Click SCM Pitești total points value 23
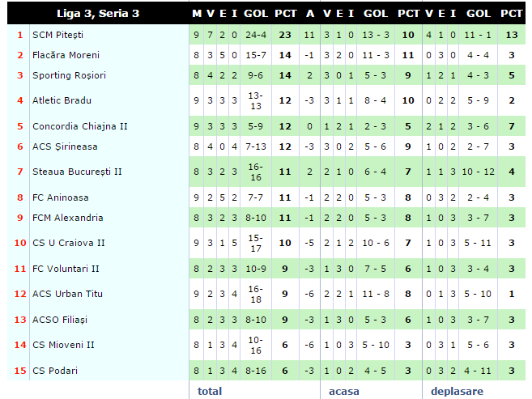This screenshot has height=399, width=532. click(x=285, y=35)
